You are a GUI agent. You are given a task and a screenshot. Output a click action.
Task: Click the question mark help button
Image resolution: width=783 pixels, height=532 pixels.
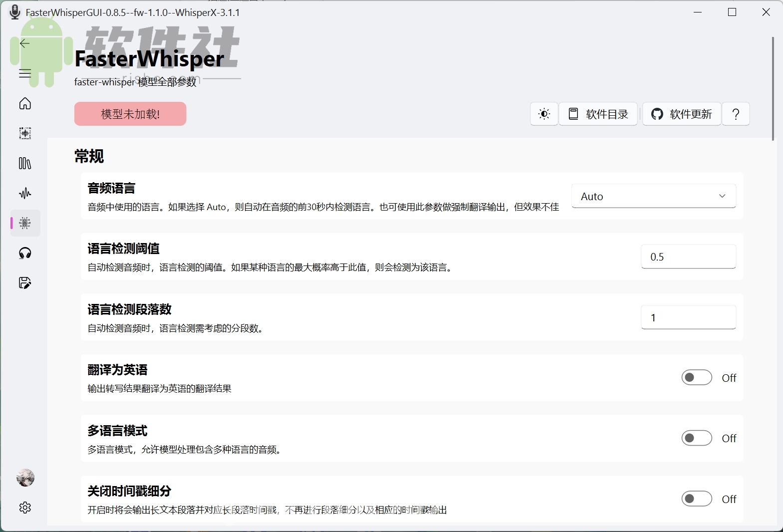[x=736, y=114]
